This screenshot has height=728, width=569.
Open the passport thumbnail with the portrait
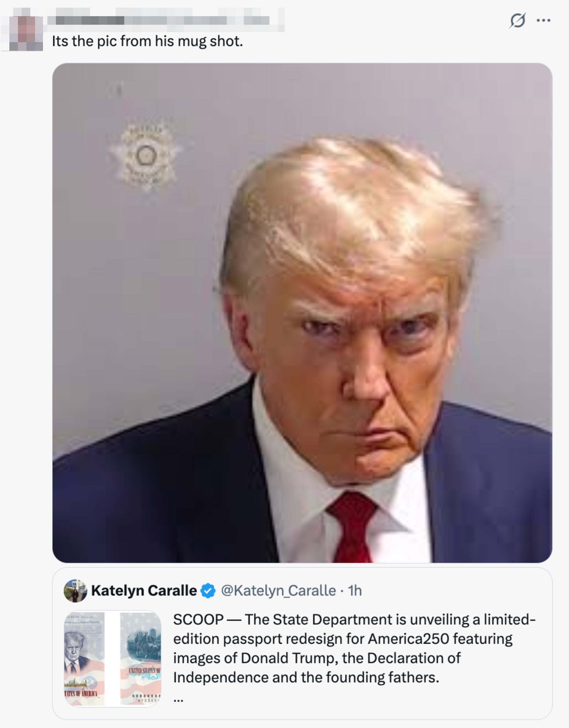point(84,659)
